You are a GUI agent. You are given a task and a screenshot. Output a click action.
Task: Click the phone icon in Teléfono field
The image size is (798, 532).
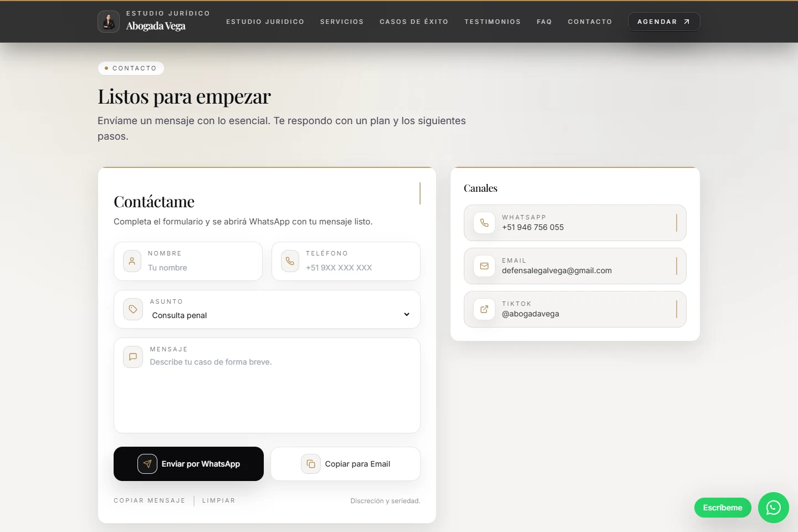point(290,261)
